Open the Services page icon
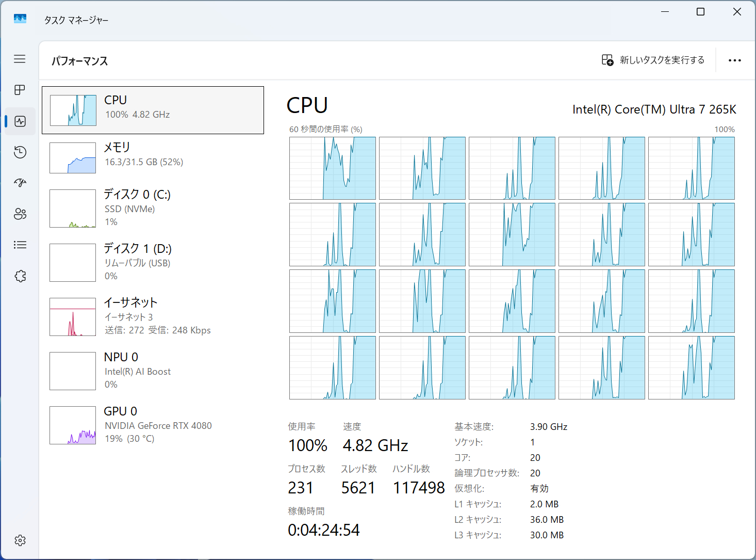 point(20,276)
